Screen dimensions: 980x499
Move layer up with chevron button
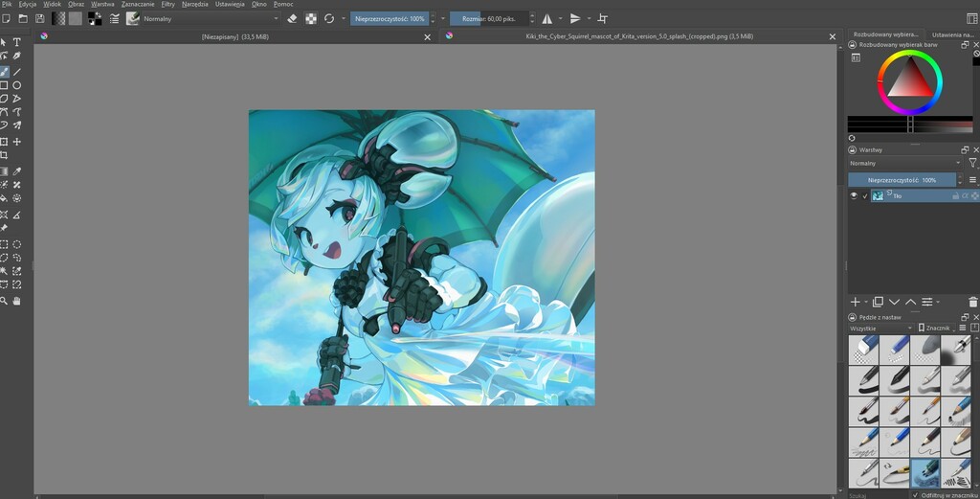point(911,302)
